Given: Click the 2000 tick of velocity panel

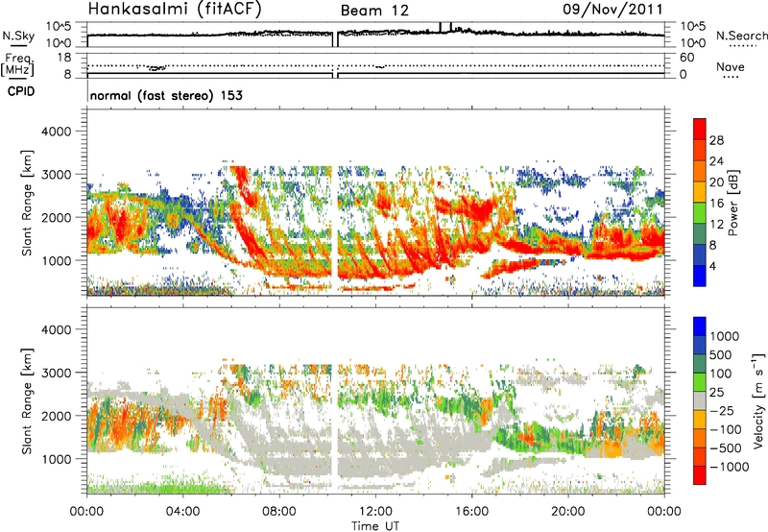Looking at the screenshot, I should 56,416.
